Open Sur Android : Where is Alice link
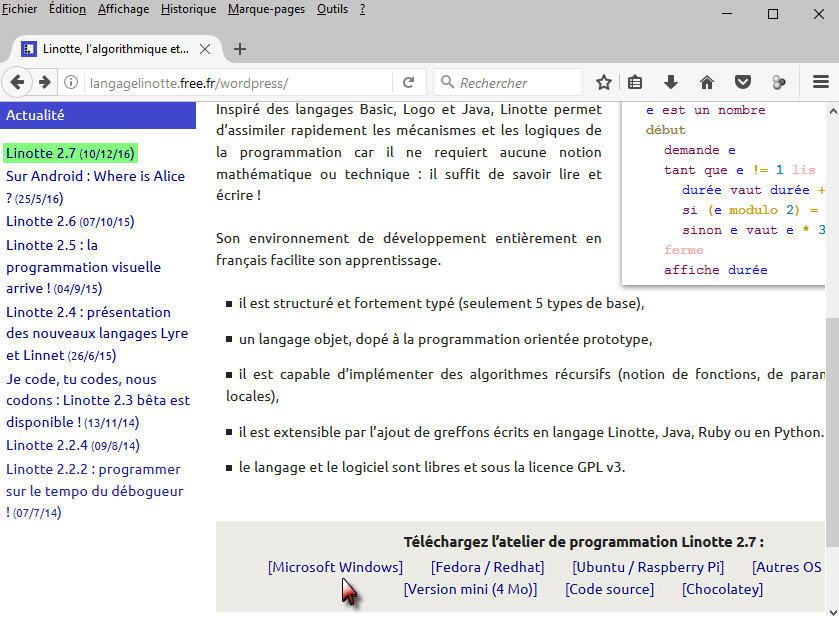 point(95,187)
